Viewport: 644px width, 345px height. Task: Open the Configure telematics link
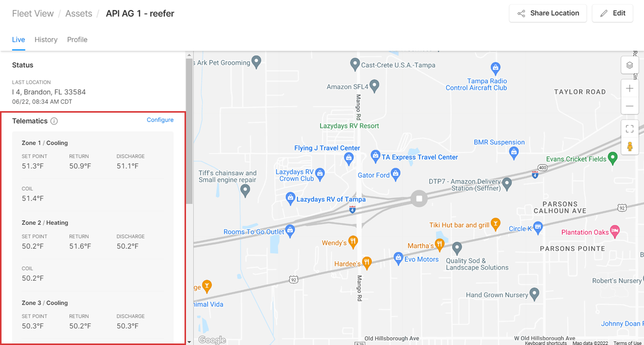click(160, 120)
